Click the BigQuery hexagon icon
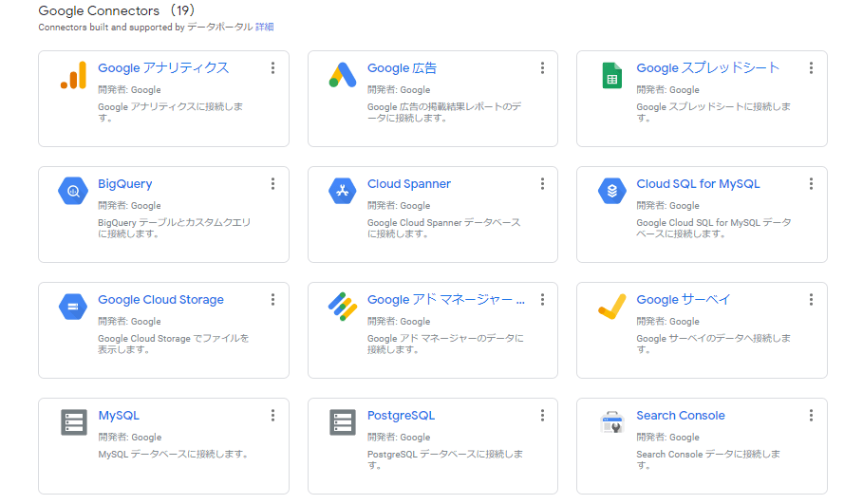This screenshot has width=863, height=504. point(73,191)
